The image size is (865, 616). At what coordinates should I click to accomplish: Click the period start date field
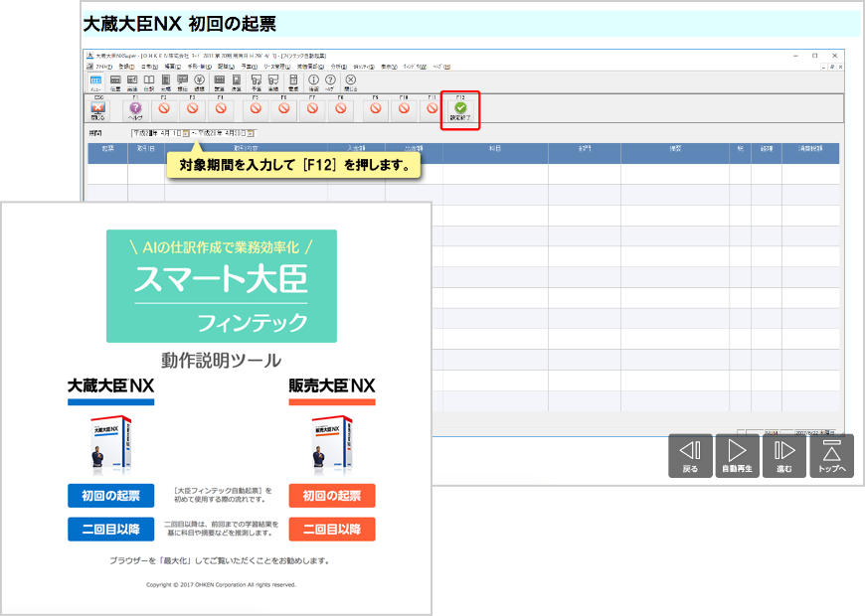[157, 133]
